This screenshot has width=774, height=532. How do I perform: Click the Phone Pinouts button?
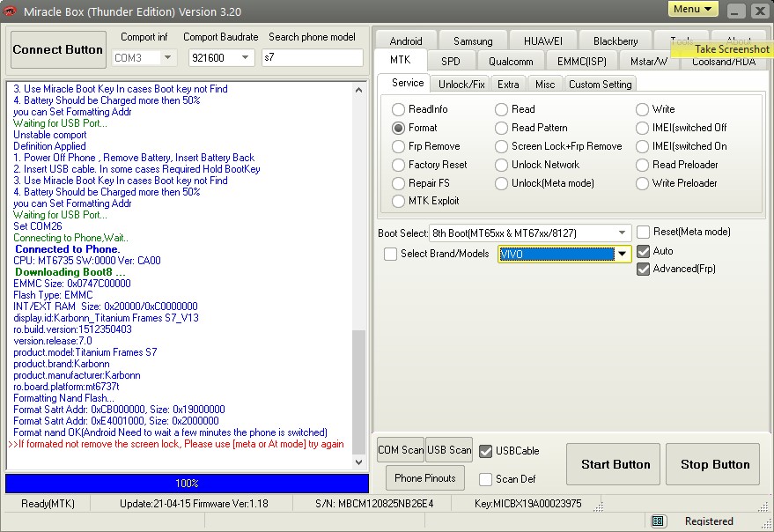point(425,478)
